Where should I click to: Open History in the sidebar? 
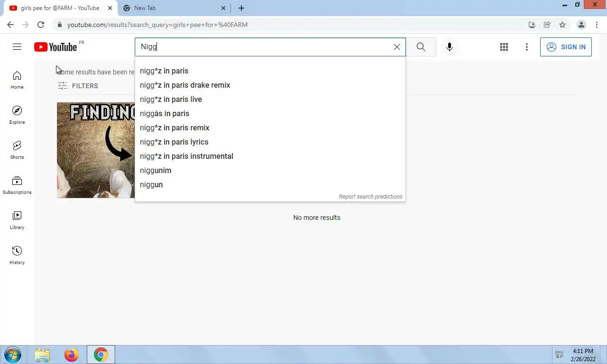pyautogui.click(x=17, y=255)
